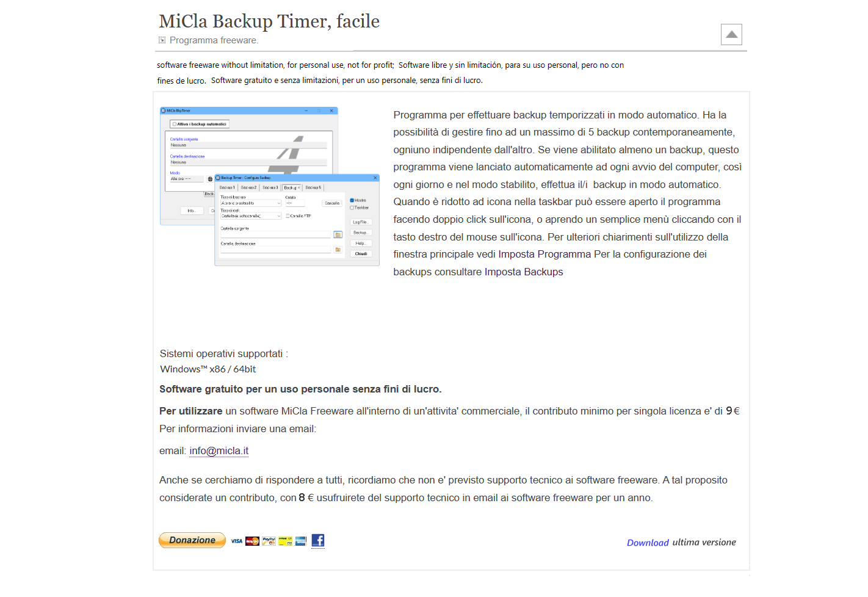Open the info@micla.it email link
The height and width of the screenshot is (597, 868).
[x=219, y=450]
